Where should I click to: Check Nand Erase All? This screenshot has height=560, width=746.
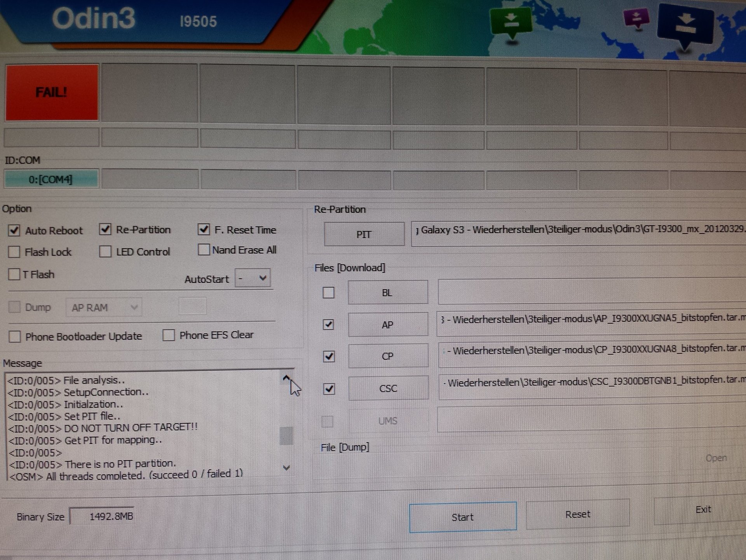204,249
